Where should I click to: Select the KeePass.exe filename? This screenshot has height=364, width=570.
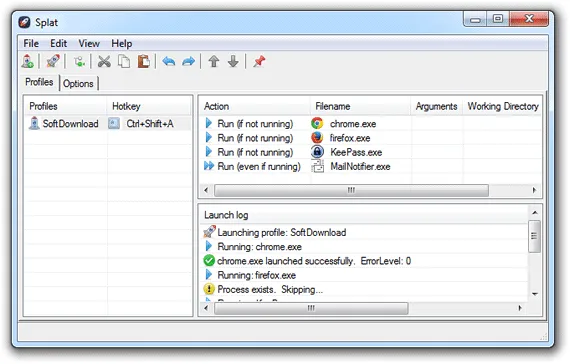356,152
